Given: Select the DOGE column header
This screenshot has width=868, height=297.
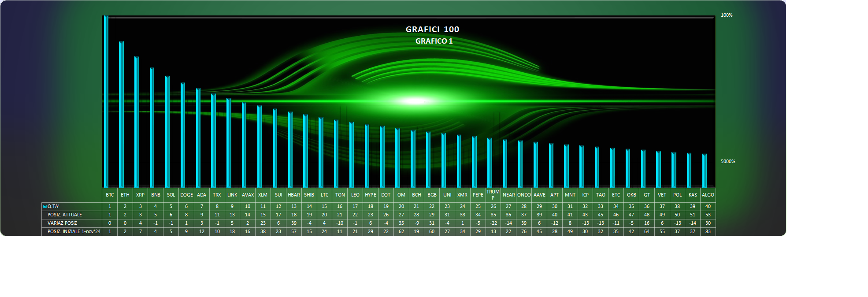Looking at the screenshot, I should click(186, 195).
